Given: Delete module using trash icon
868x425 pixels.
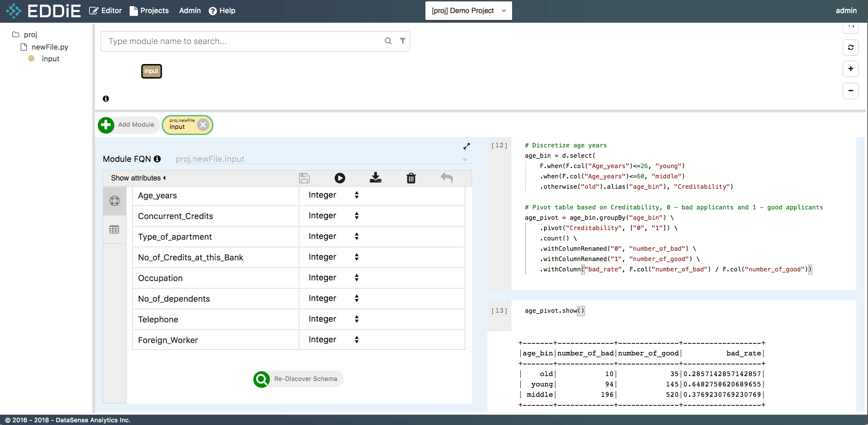Looking at the screenshot, I should [x=411, y=178].
